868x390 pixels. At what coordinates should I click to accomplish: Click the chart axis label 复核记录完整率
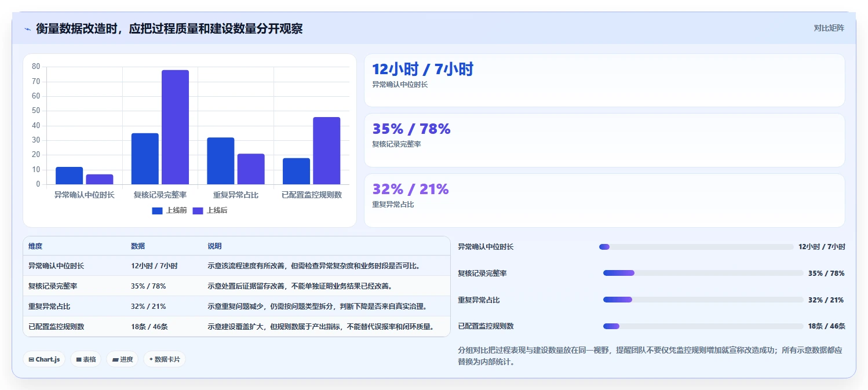pyautogui.click(x=160, y=195)
